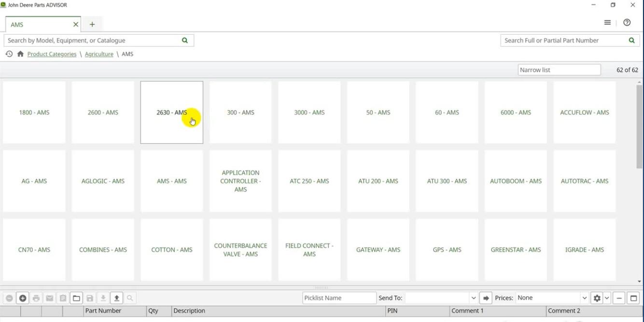Open the AUTOBOOM - AMS tile
The image size is (644, 322).
pos(516,181)
